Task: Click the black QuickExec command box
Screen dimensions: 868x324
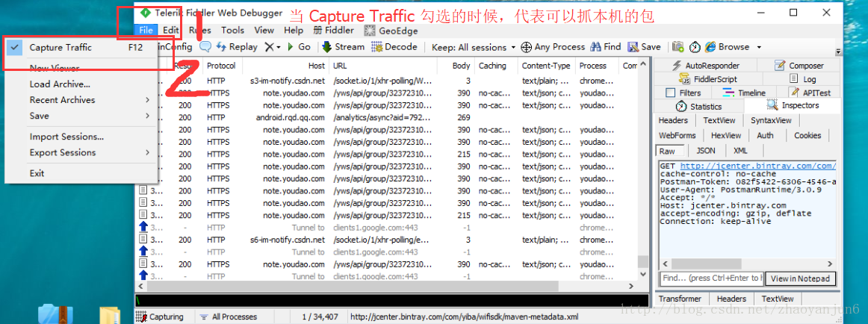Action: (392, 301)
